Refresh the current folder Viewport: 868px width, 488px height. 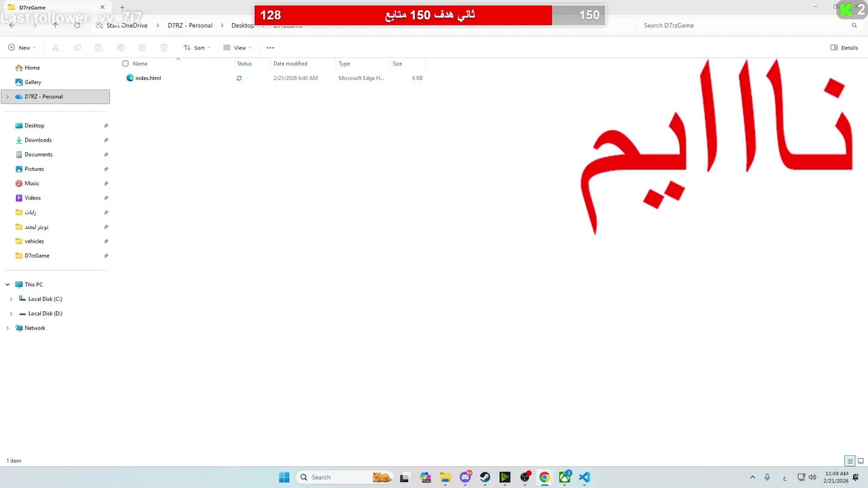pos(77,25)
